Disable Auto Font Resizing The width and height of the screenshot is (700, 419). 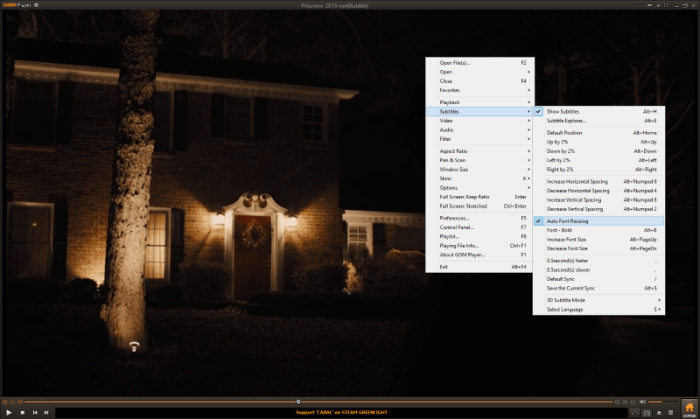[567, 220]
